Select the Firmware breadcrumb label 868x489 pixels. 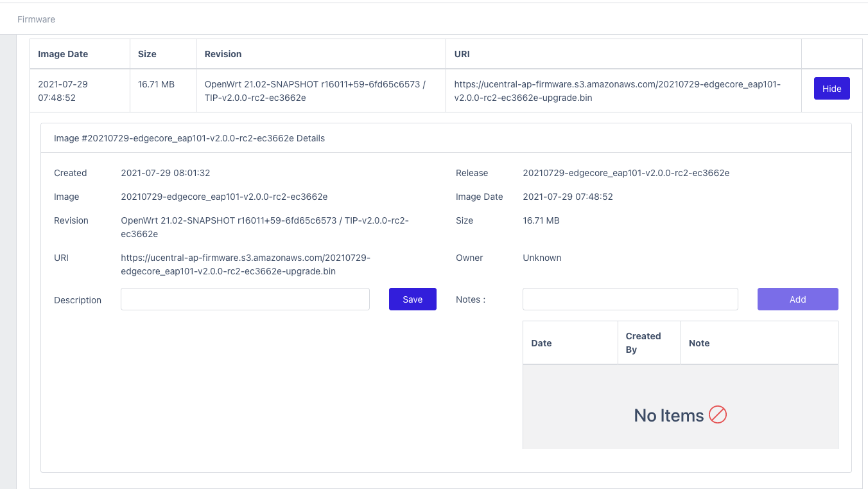[36, 19]
